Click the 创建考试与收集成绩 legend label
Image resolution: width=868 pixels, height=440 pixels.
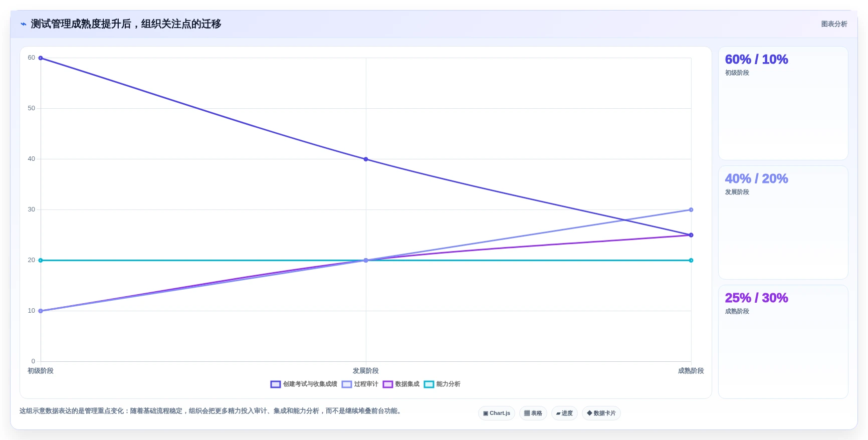[x=310, y=384]
